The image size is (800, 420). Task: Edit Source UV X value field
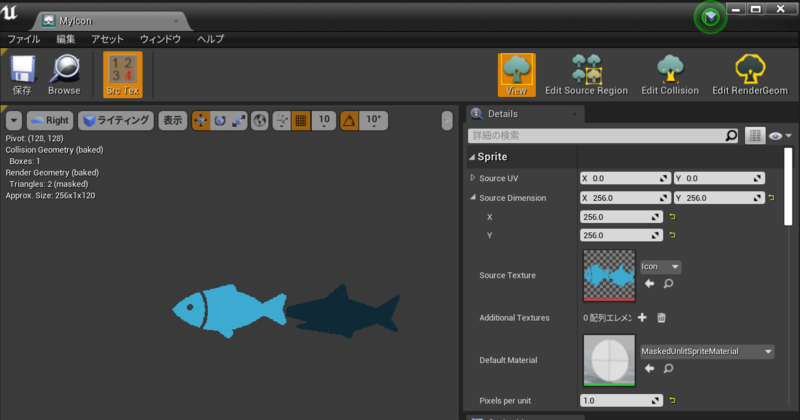pyautogui.click(x=625, y=178)
